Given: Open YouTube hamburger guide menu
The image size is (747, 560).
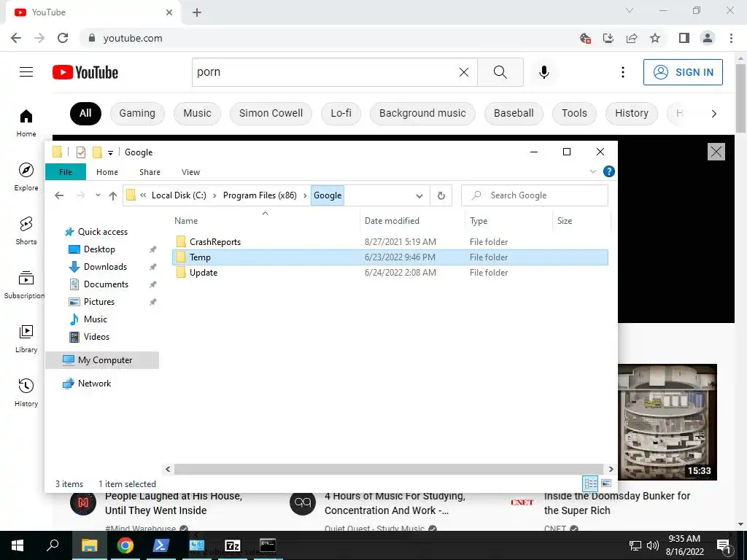Looking at the screenshot, I should [x=26, y=72].
